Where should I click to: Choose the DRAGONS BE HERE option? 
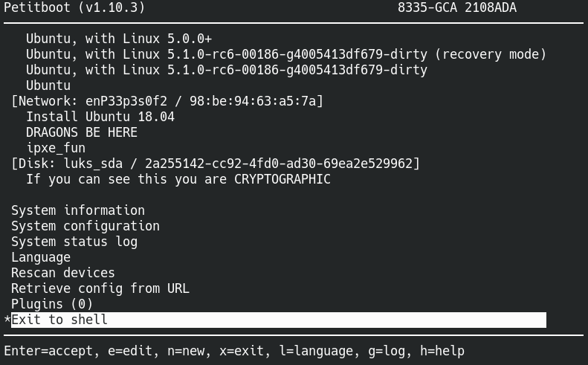point(82,132)
